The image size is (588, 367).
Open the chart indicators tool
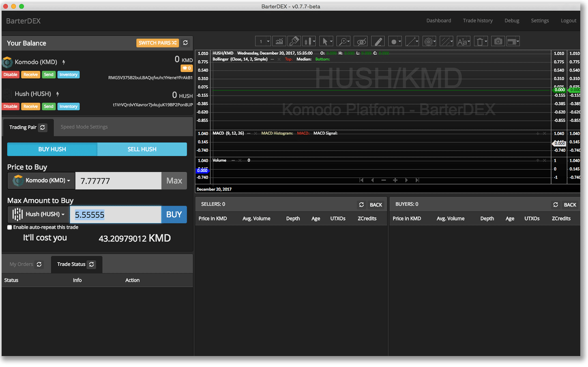pos(279,41)
